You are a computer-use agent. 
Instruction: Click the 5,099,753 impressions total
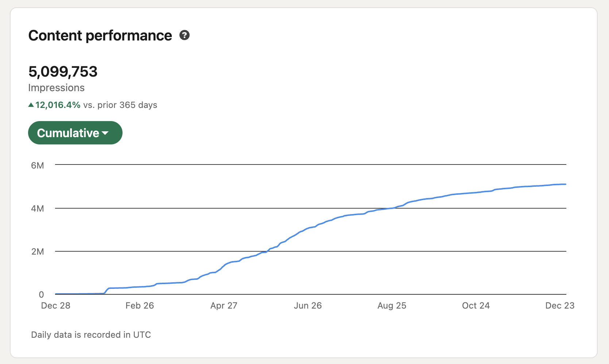click(x=63, y=71)
